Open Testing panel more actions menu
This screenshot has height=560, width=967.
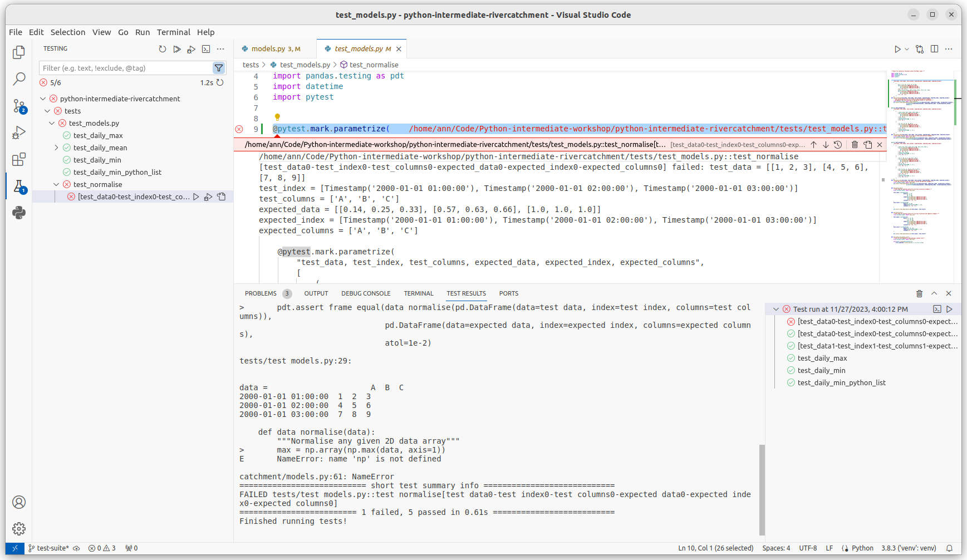pos(220,49)
